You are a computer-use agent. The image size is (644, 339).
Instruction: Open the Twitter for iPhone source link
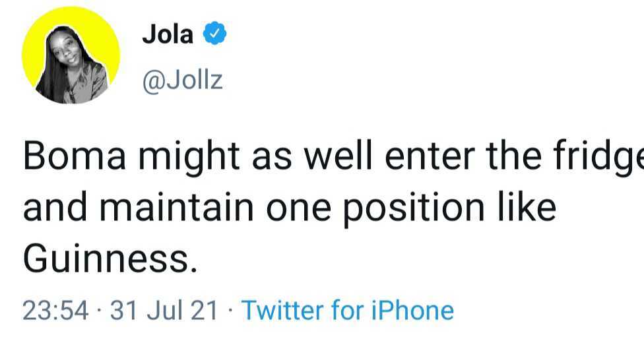point(347,310)
